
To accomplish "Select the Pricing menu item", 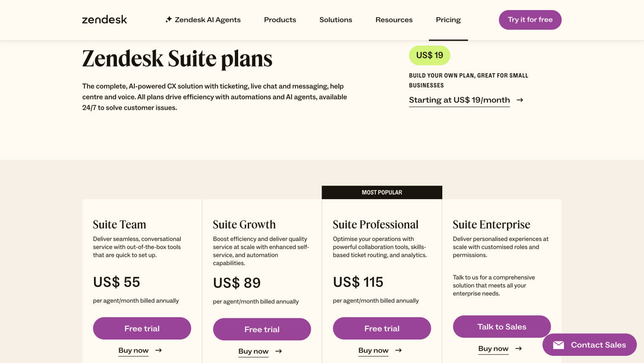I will tap(448, 20).
